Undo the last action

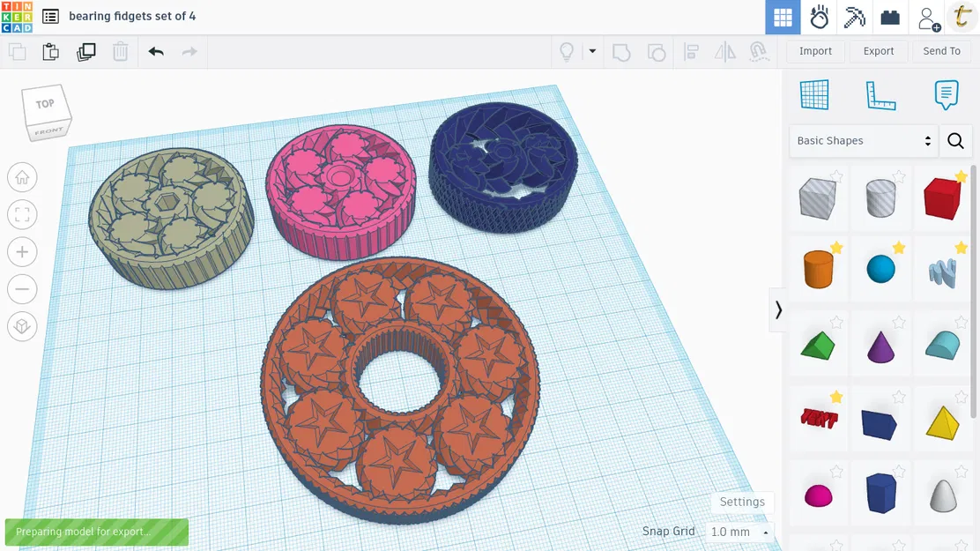point(156,51)
